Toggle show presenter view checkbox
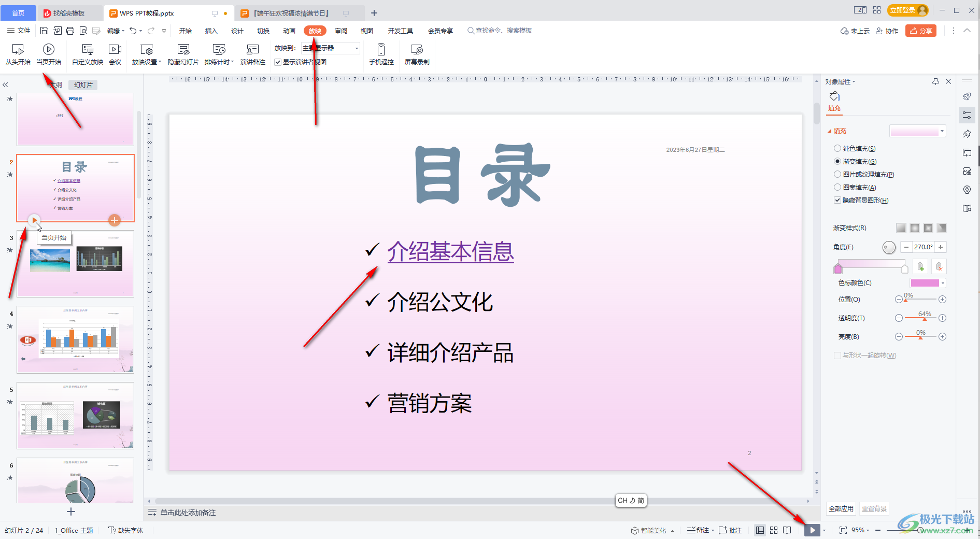The image size is (980, 539). (278, 62)
